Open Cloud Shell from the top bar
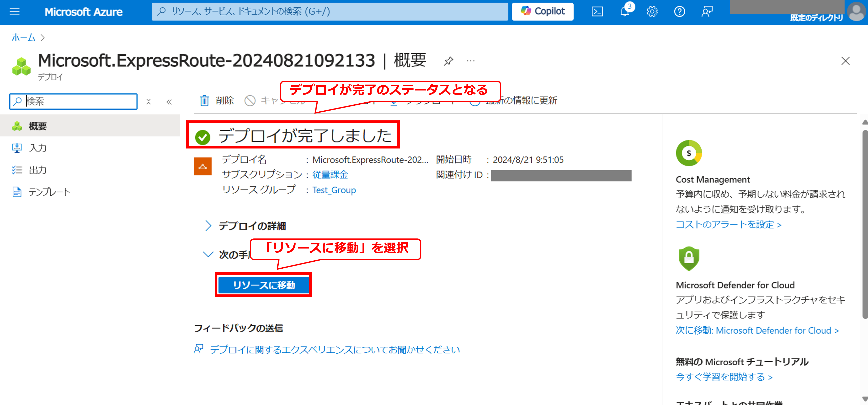This screenshot has width=868, height=405. [x=597, y=12]
